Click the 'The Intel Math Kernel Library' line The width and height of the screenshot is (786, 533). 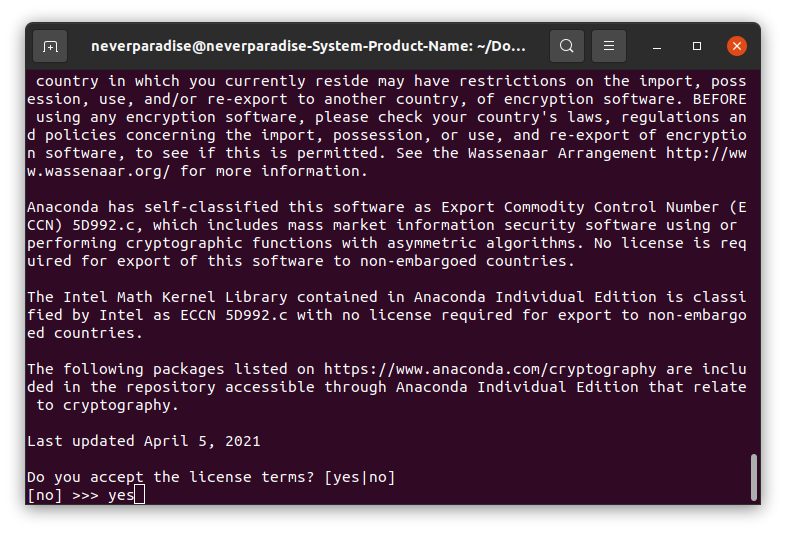coord(386,297)
